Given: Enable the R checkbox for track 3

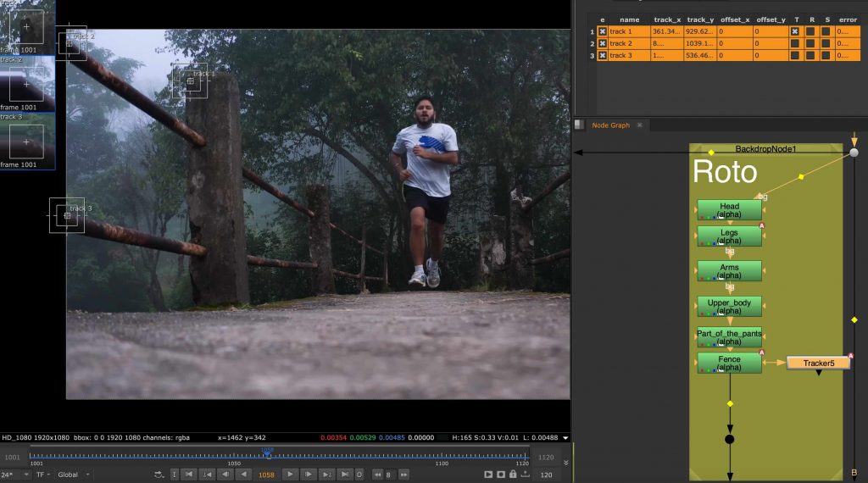Looking at the screenshot, I should pyautogui.click(x=810, y=56).
